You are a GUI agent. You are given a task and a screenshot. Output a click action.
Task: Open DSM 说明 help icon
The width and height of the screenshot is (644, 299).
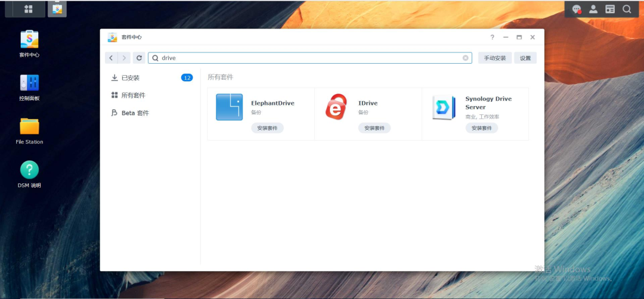click(x=29, y=175)
